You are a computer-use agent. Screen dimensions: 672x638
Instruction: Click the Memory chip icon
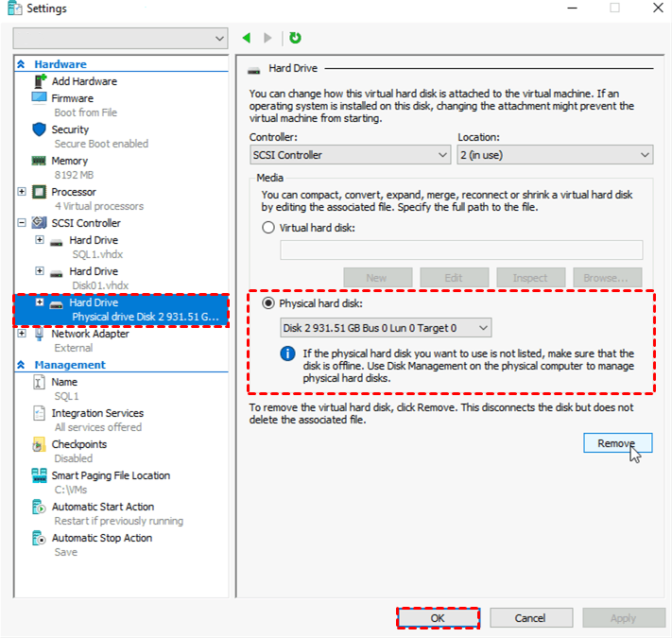pos(39,161)
